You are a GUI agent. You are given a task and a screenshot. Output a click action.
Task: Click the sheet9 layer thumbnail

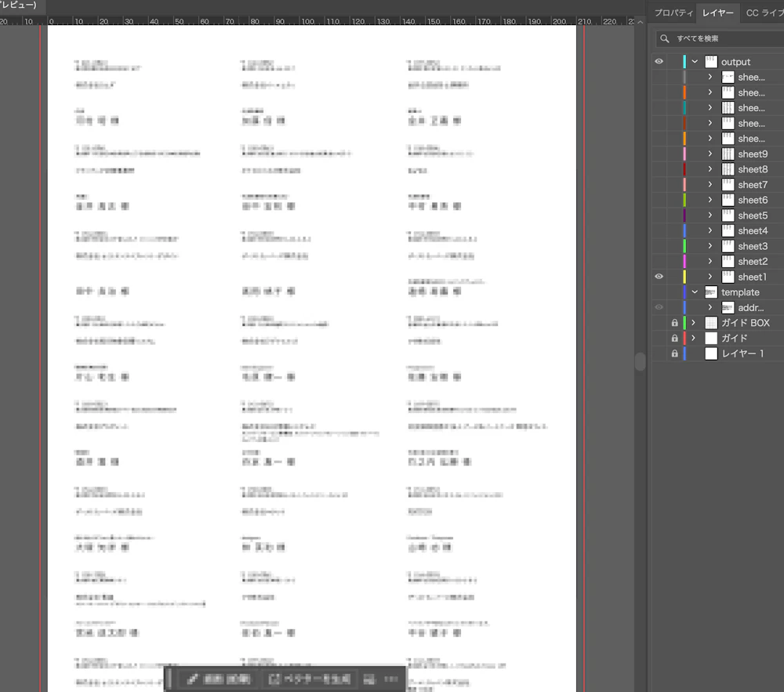[728, 154]
